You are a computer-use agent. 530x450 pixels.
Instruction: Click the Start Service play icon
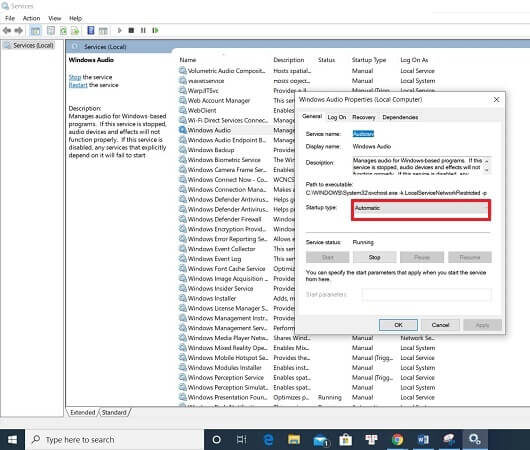click(119, 30)
